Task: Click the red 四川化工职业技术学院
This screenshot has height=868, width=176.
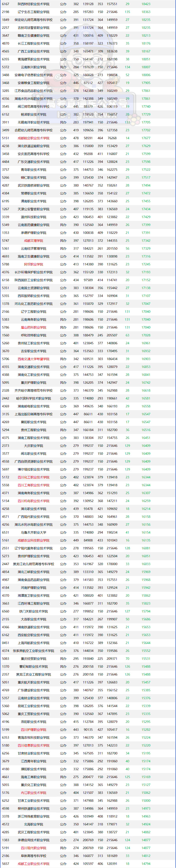Action: (x=33, y=477)
